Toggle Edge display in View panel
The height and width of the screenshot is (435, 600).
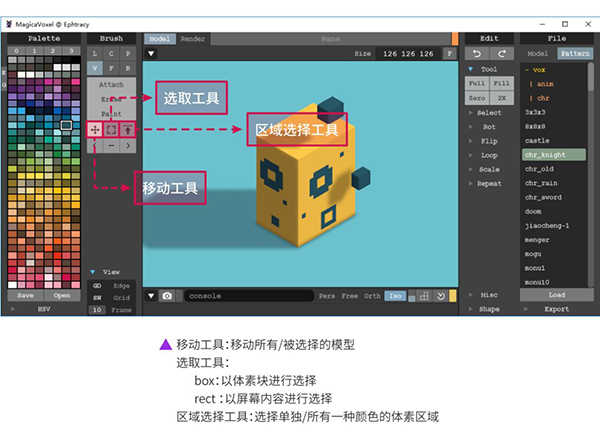[121, 286]
